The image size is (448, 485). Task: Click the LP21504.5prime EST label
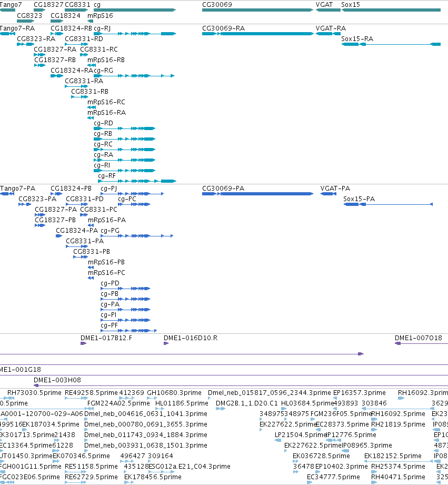click(x=301, y=435)
